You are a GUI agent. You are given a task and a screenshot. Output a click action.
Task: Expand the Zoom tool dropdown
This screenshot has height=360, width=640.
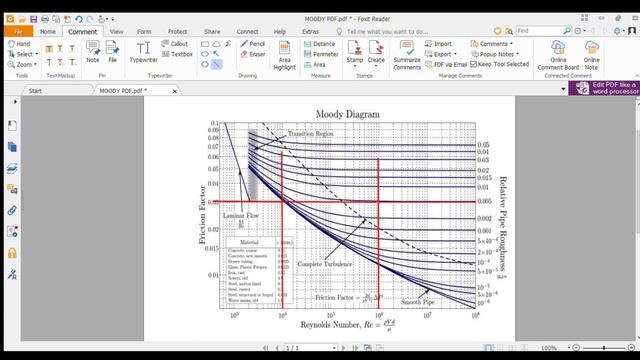36,64
